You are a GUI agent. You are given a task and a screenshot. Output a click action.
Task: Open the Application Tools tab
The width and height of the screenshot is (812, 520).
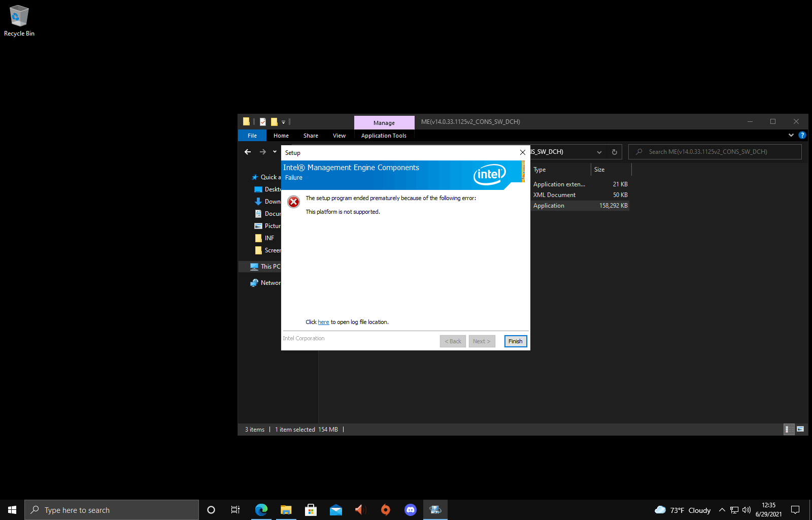click(384, 136)
